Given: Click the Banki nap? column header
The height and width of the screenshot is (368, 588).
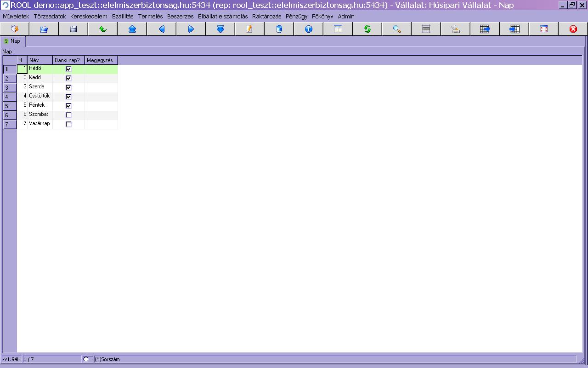Looking at the screenshot, I should pyautogui.click(x=68, y=60).
